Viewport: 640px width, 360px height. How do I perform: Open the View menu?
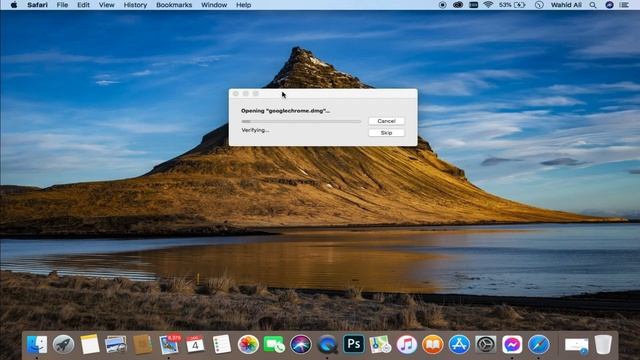tap(107, 5)
